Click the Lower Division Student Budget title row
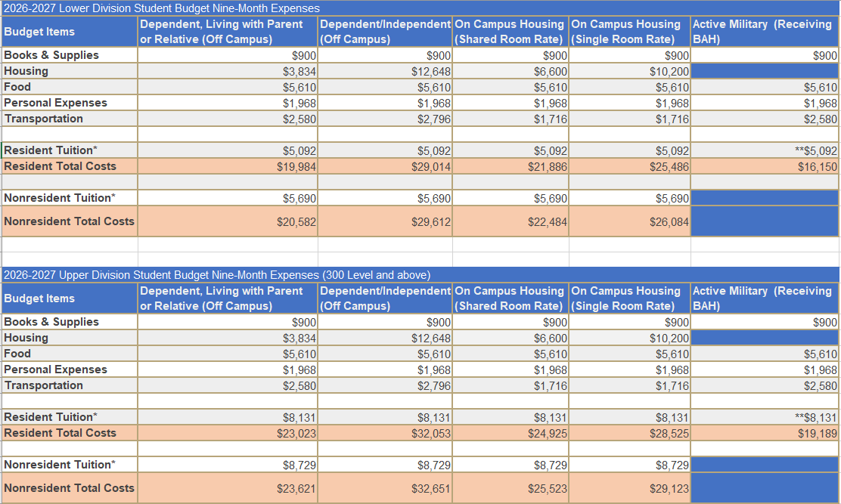This screenshot has width=841, height=504. click(162, 8)
